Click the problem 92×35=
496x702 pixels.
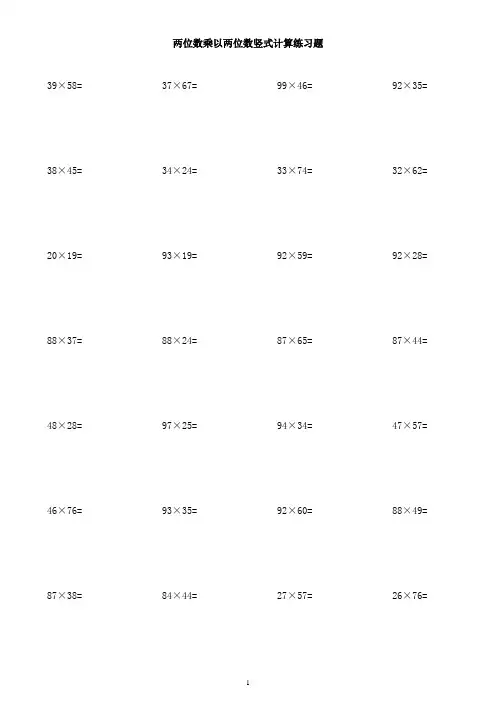tap(410, 86)
